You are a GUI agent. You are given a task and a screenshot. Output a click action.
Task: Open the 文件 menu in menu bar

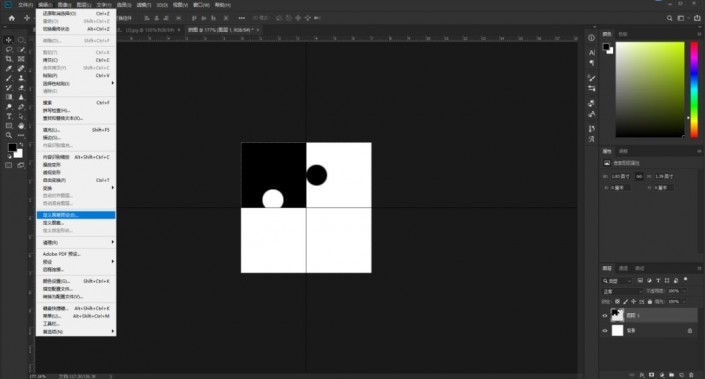25,5
